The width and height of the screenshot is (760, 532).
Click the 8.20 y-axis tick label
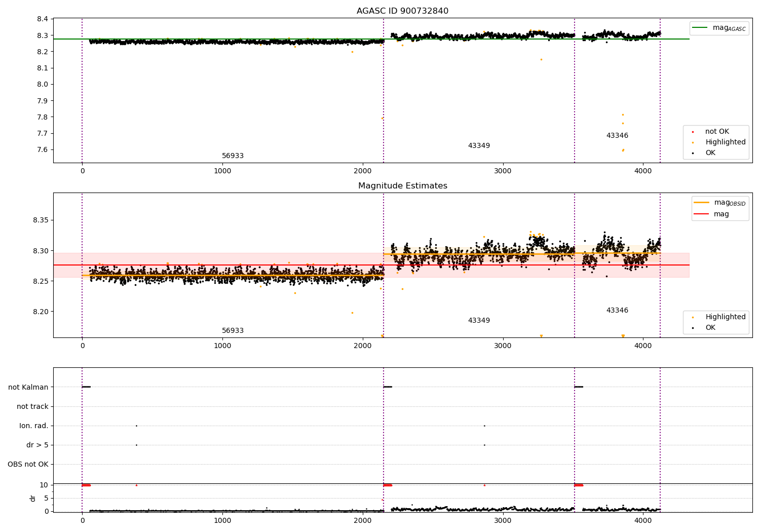click(x=41, y=312)
